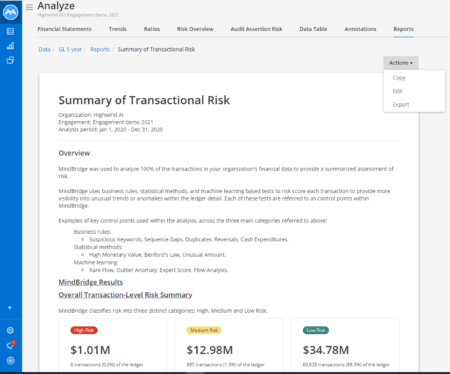This screenshot has height=374, width=450.
Task: Click the Rare Flow, Outlier Anomaly bullet line
Action: 158,270
